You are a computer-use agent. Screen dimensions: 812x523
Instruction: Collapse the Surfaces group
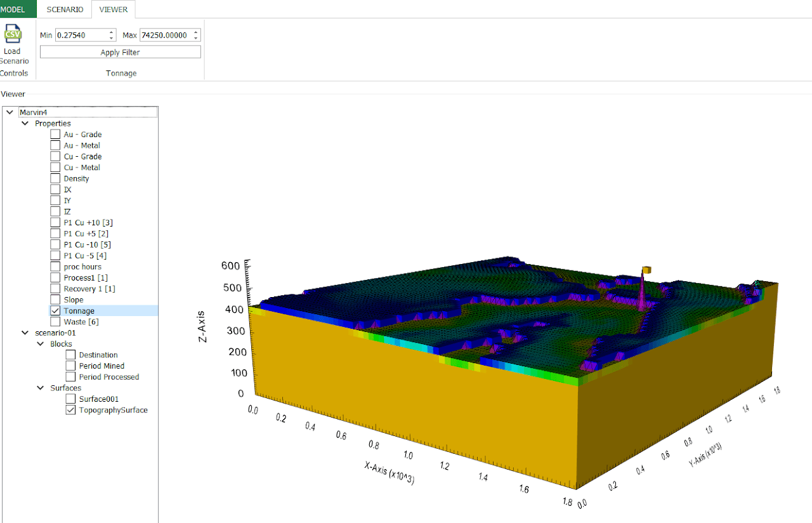click(41, 388)
